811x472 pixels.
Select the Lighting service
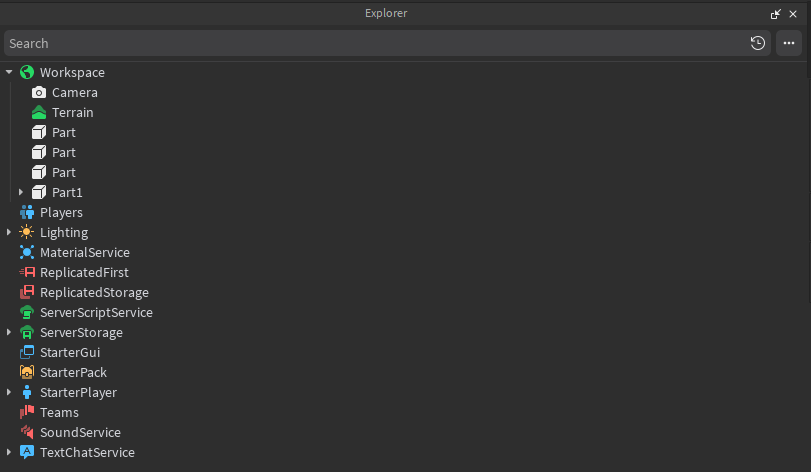pyautogui.click(x=64, y=233)
